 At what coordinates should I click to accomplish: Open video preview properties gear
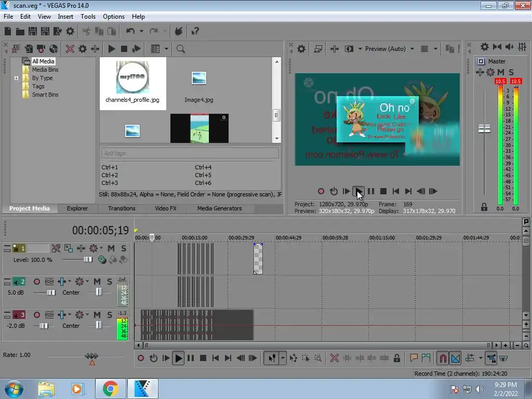tap(301, 49)
